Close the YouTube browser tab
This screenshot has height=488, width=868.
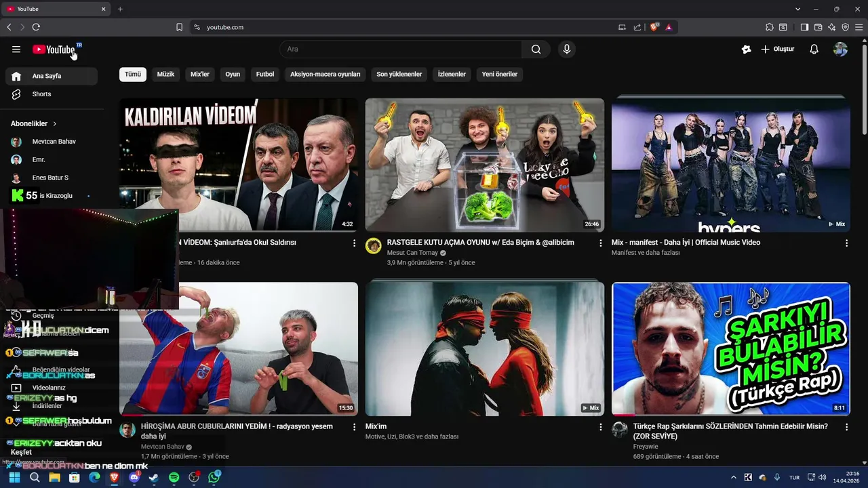pos(104,9)
